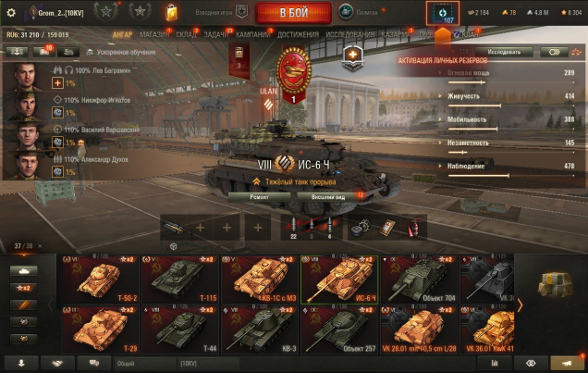Toggle the x2 bonus tank filter

[23, 288]
